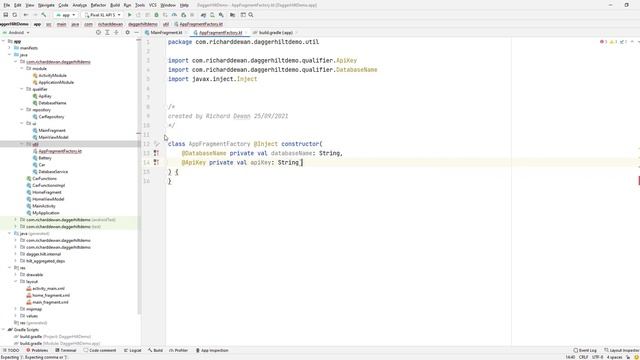
Task: Click gutter icon on line 13
Action: tap(156, 153)
